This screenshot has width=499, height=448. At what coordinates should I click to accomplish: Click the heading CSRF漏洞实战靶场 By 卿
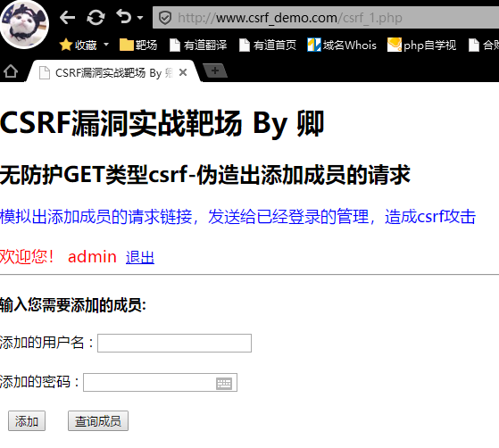(162, 123)
